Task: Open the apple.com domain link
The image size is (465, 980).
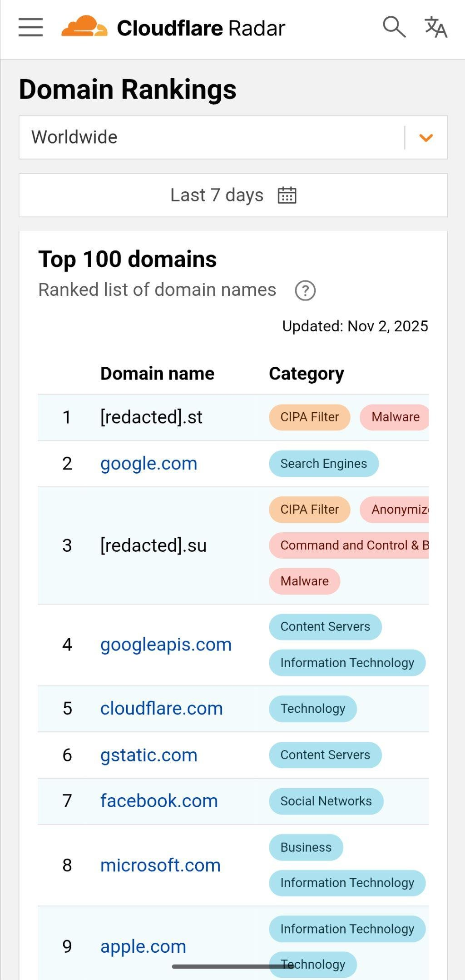Action: 143,946
